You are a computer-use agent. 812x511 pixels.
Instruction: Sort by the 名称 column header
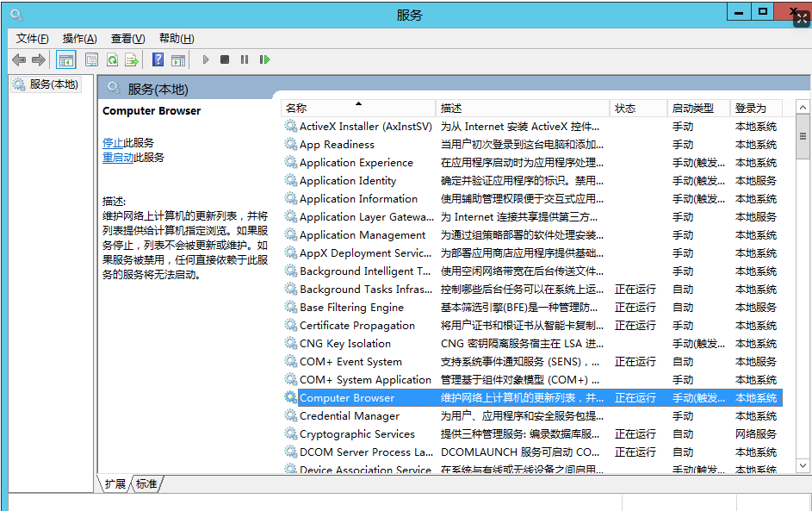point(358,108)
